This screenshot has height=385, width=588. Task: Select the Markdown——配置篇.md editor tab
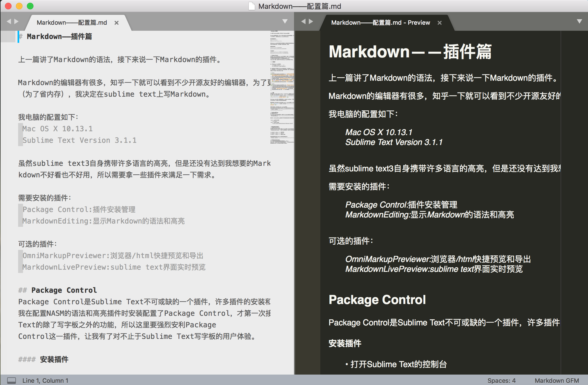tap(72, 23)
